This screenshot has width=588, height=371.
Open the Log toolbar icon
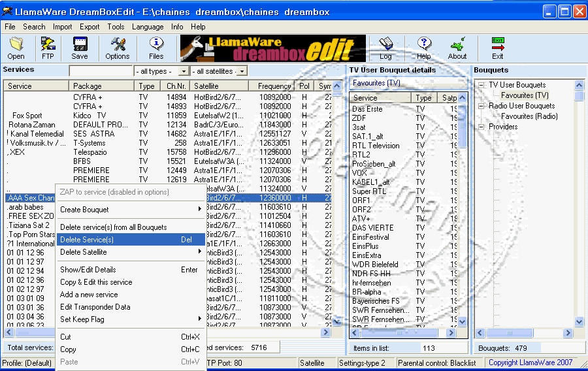point(385,48)
